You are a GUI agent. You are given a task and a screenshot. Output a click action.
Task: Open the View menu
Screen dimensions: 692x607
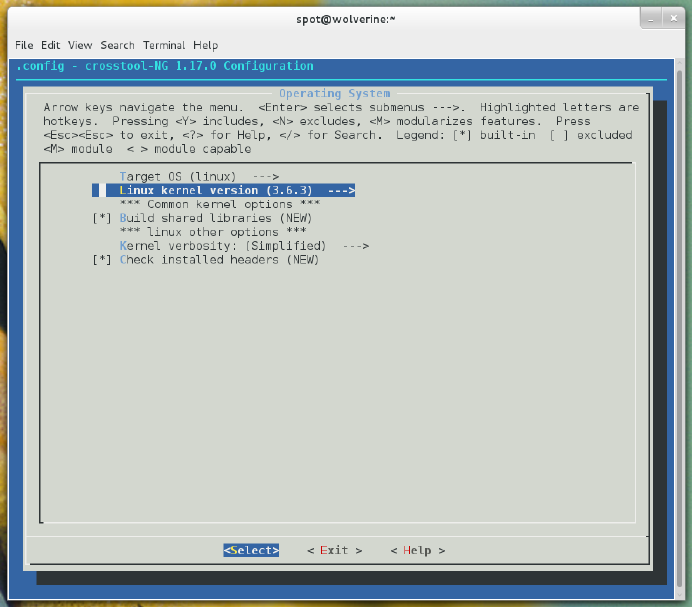(80, 45)
